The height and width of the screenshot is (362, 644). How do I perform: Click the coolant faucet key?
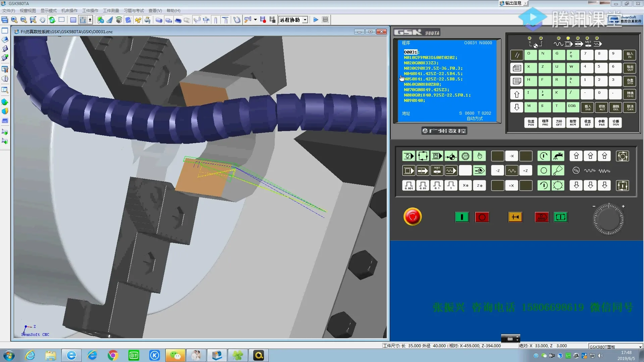(x=558, y=156)
